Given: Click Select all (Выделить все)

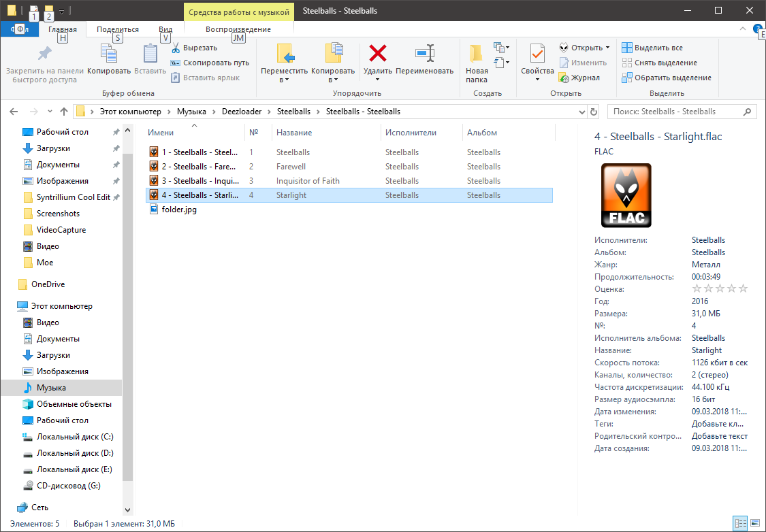Looking at the screenshot, I should click(x=652, y=48).
